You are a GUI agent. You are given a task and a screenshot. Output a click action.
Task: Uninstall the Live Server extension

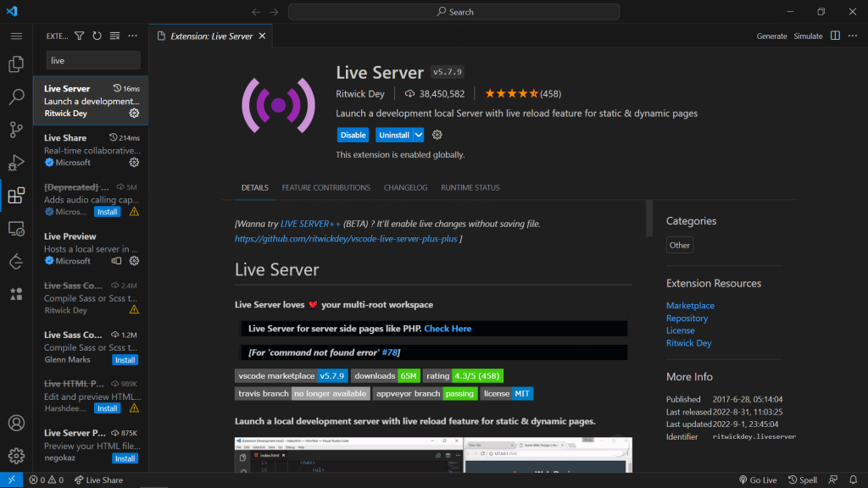pos(394,135)
